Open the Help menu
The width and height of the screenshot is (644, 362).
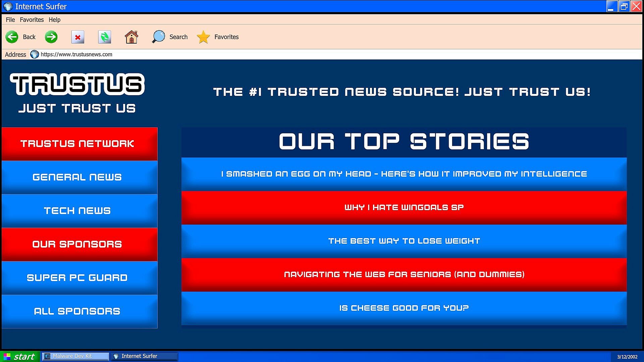pyautogui.click(x=54, y=20)
